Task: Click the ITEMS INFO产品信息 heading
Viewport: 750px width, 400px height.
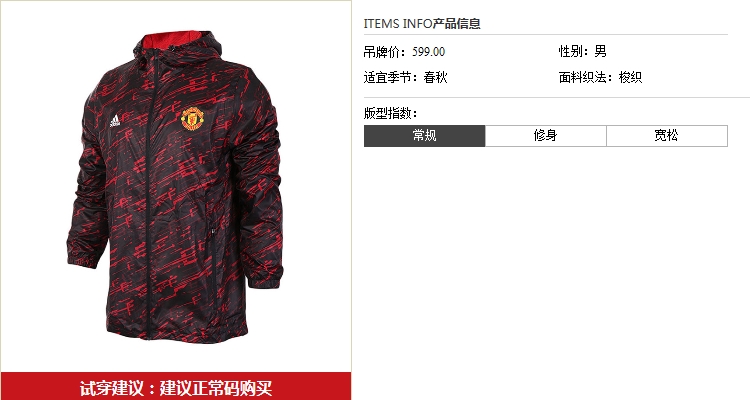Action: 422,23
